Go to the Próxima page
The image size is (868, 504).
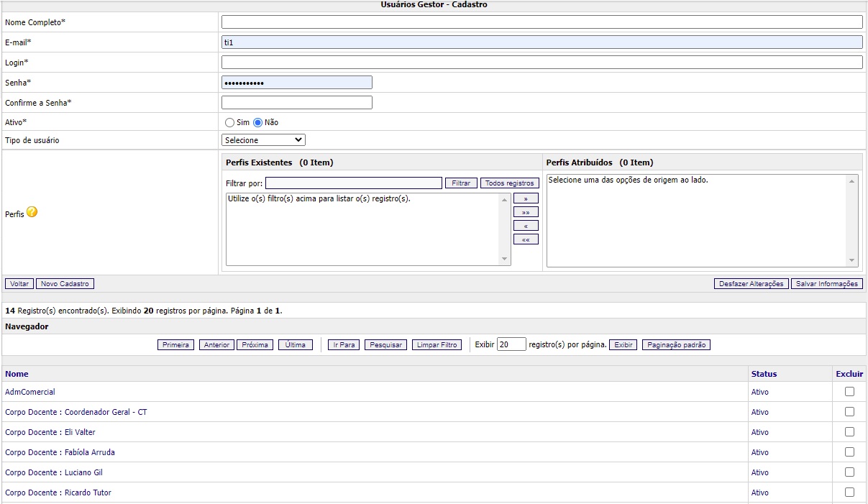[x=255, y=345]
